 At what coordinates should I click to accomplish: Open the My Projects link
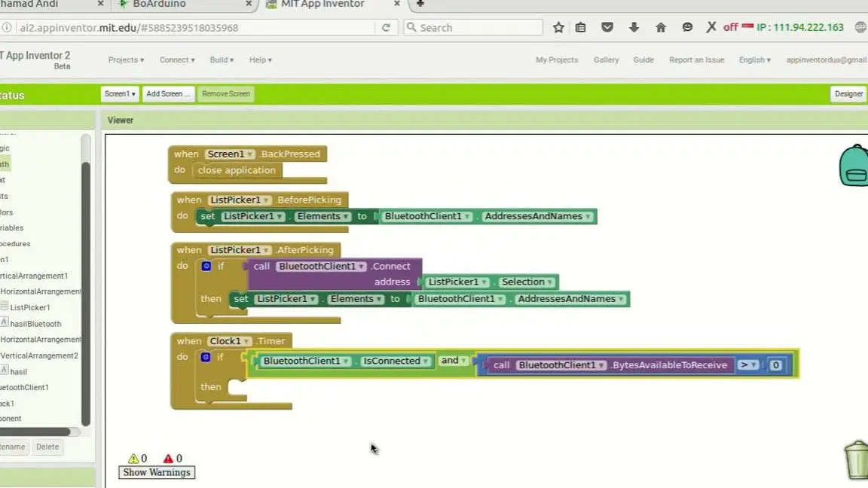(x=556, y=59)
